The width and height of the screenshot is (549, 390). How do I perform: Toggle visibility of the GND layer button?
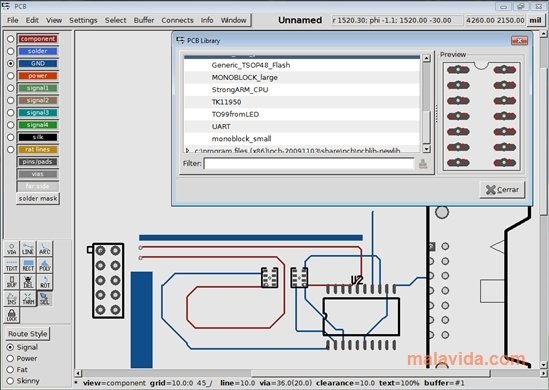tap(38, 63)
